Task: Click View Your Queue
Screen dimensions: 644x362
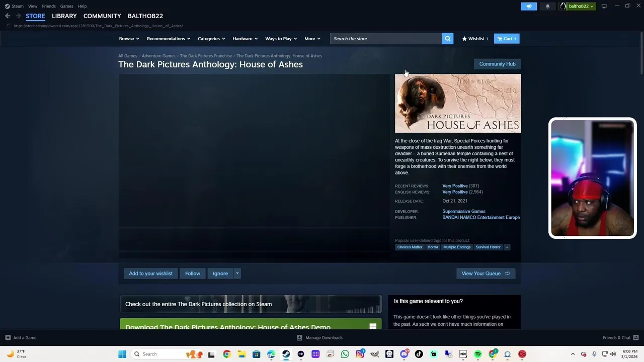Action: [x=486, y=274]
